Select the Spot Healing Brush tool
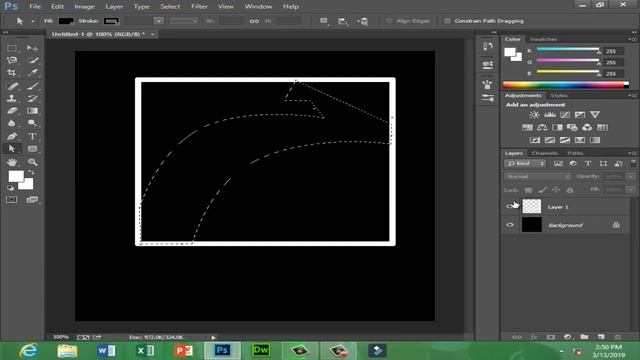Viewport: 640px width, 360px height. click(12, 86)
